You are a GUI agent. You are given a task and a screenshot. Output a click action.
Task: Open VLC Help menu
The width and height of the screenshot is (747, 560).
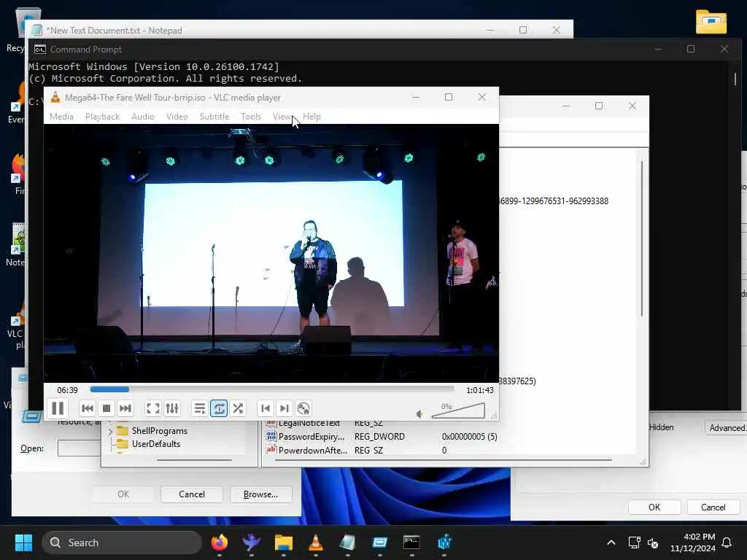[311, 117]
